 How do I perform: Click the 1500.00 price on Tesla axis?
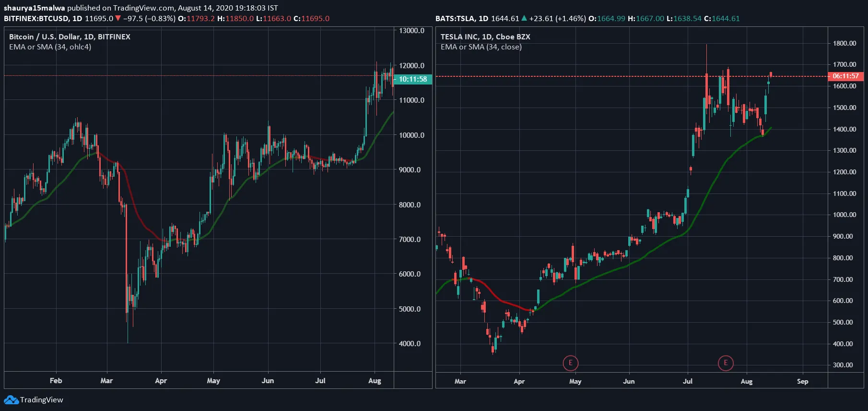click(845, 108)
